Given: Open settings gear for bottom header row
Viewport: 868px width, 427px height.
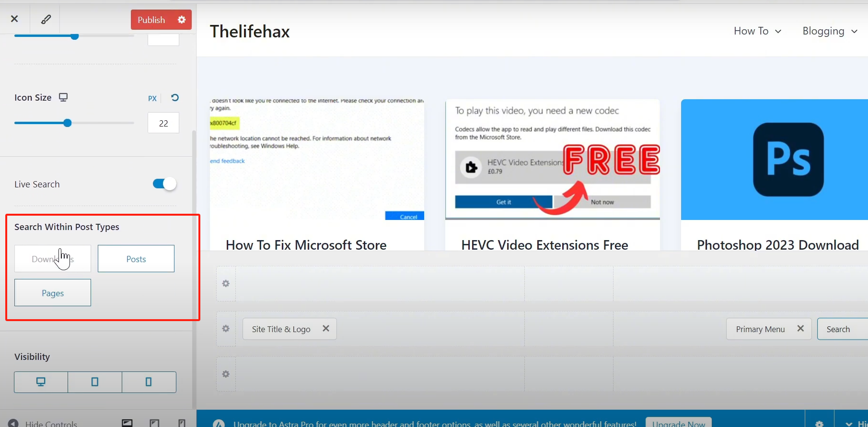Looking at the screenshot, I should click(226, 374).
